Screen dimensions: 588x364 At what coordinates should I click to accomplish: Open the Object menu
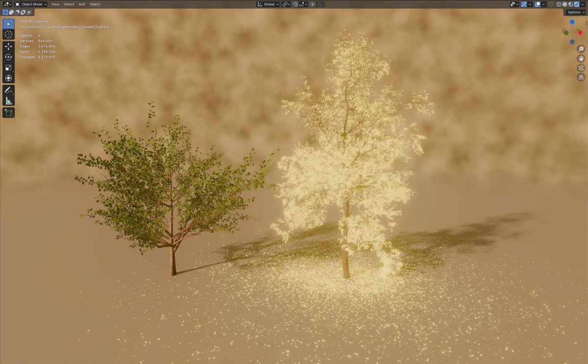95,4
